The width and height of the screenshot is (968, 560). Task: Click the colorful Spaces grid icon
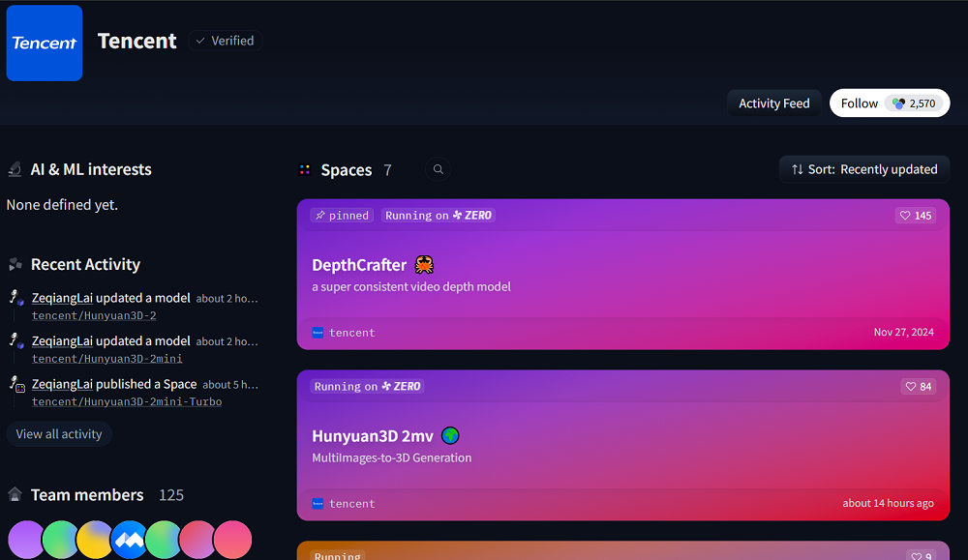[x=304, y=169]
